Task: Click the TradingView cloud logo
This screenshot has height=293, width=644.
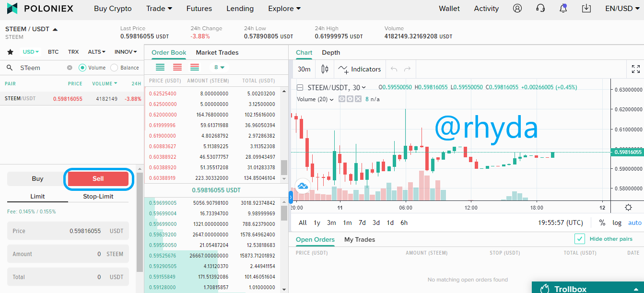Action: pos(303,186)
